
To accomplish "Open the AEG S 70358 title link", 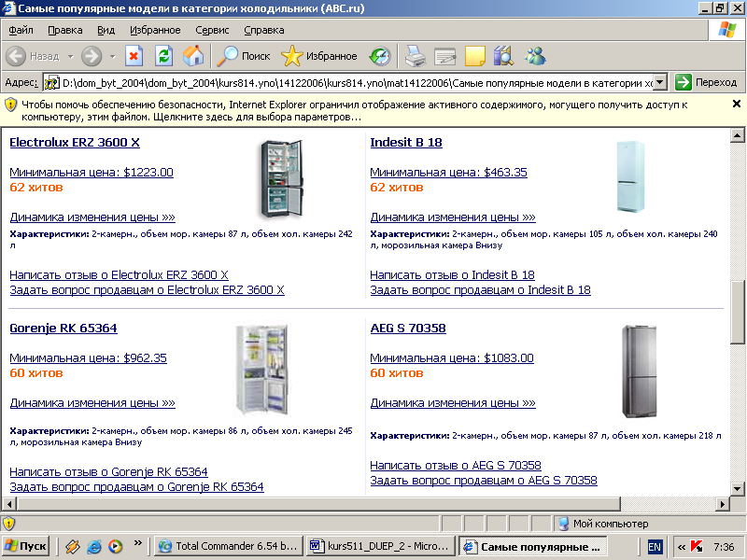I will pos(408,329).
